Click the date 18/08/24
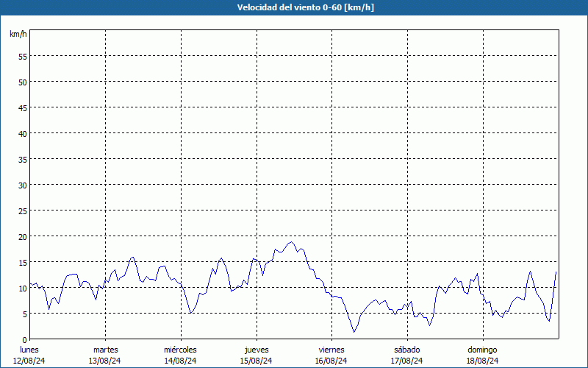Viewport: 588px width, 368px height. tap(482, 361)
